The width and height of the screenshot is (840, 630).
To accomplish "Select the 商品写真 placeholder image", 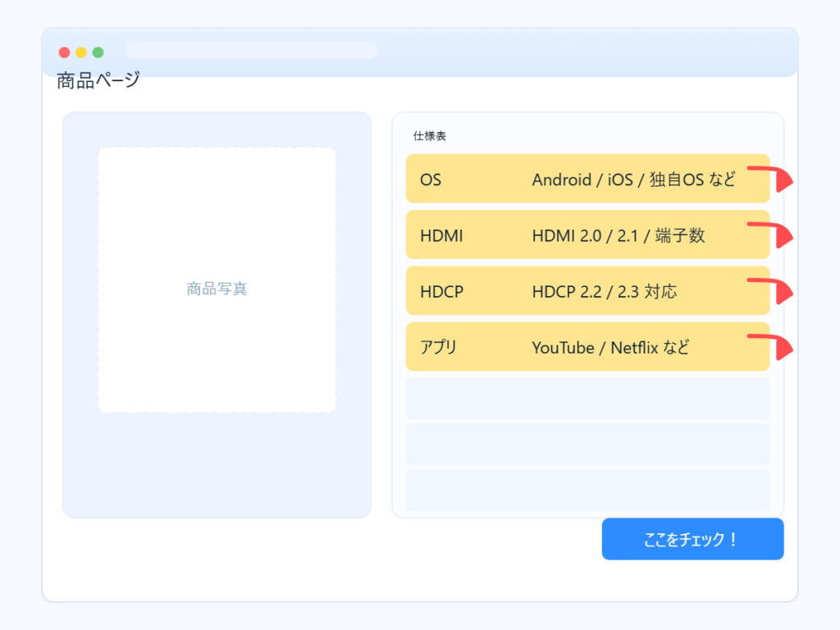I will point(217,280).
